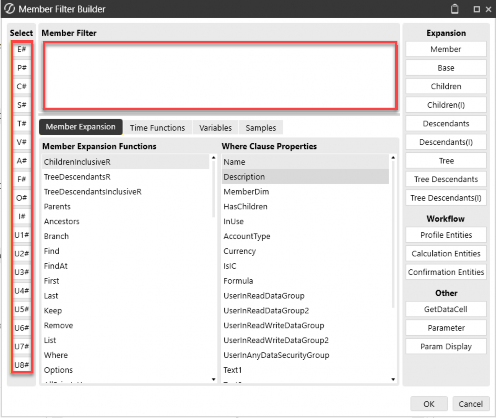Screen dimensions: 496x418
Task: Select the Parents expansion function
Action: (125, 207)
